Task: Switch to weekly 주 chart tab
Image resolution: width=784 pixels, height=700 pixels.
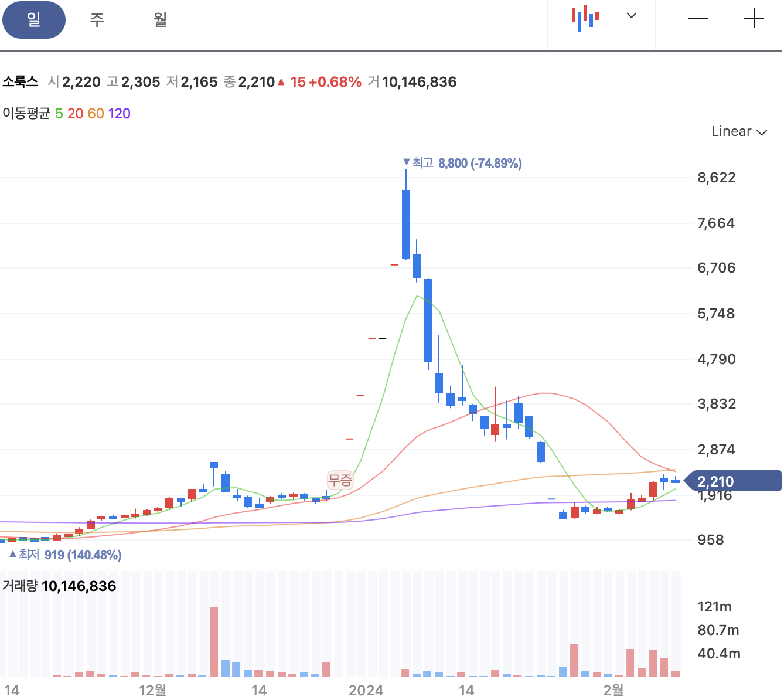Action: [97, 20]
